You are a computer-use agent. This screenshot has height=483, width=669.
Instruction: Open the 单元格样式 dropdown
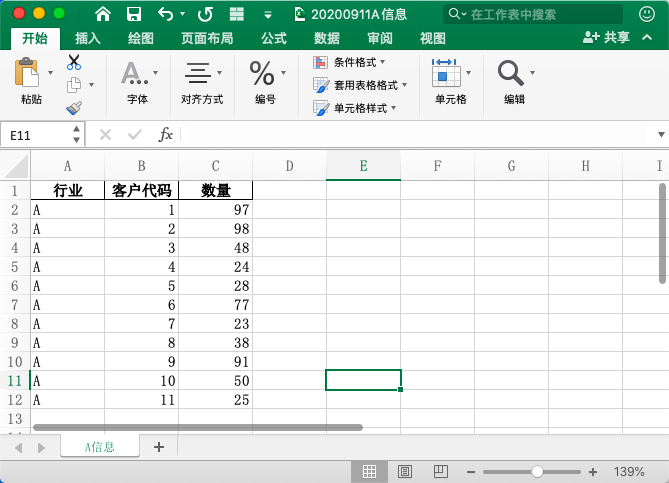click(355, 108)
